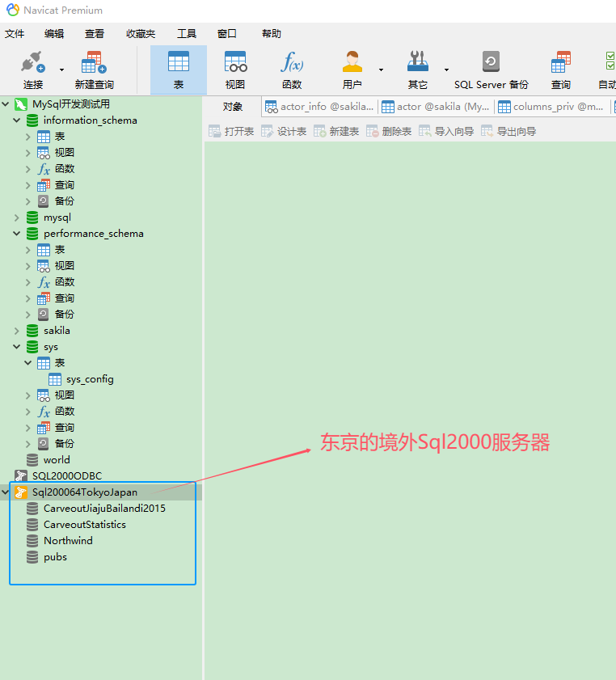Viewport: 616px width, 680px height.
Task: Expand 视图 under information_schema
Action: point(28,153)
